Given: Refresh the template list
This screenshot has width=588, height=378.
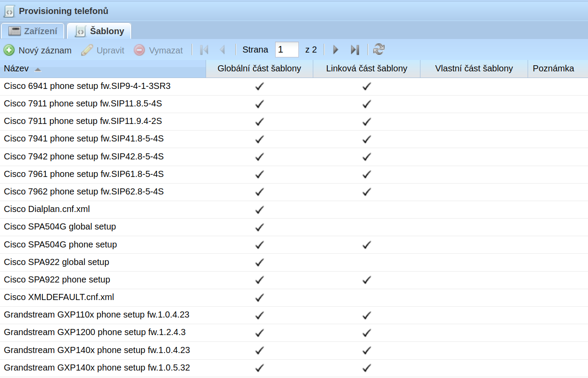Looking at the screenshot, I should [x=378, y=50].
